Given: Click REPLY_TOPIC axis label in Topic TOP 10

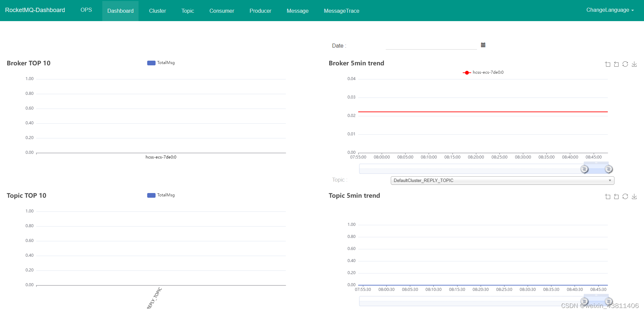Looking at the screenshot, I should 154,298.
